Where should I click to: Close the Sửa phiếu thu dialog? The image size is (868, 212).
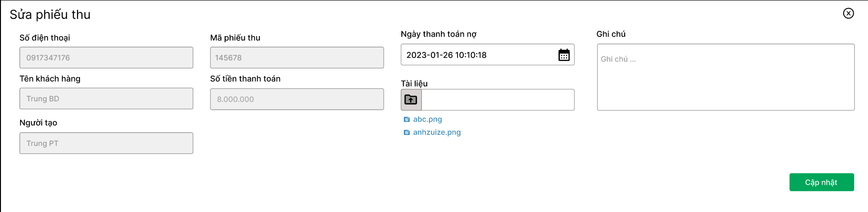click(848, 13)
